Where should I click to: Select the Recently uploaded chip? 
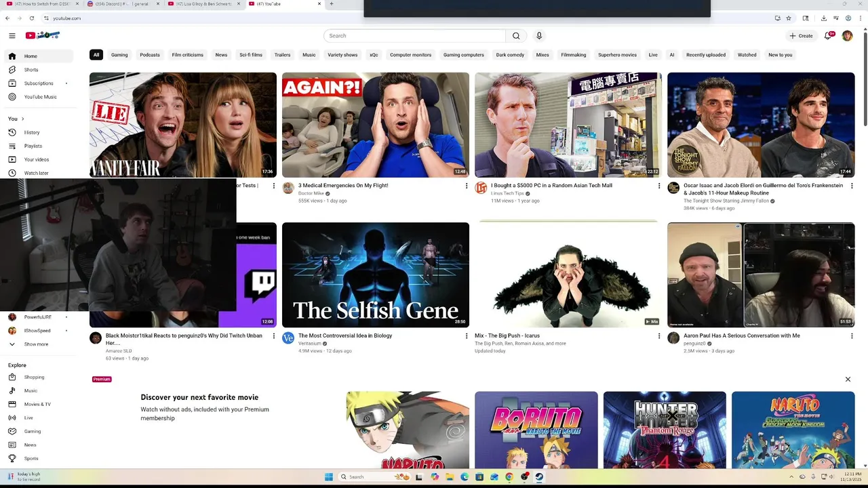[706, 55]
